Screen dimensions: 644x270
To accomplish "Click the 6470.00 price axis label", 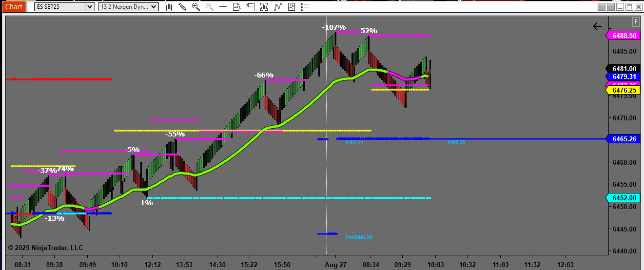I will pyautogui.click(x=624, y=118).
